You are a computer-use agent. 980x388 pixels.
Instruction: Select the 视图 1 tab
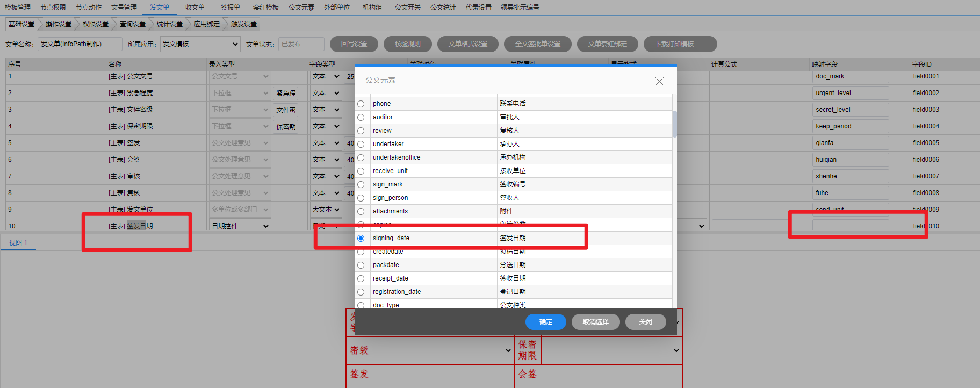(x=18, y=243)
